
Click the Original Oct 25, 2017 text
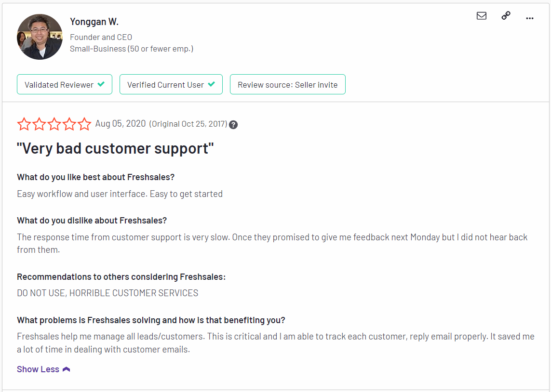point(188,124)
